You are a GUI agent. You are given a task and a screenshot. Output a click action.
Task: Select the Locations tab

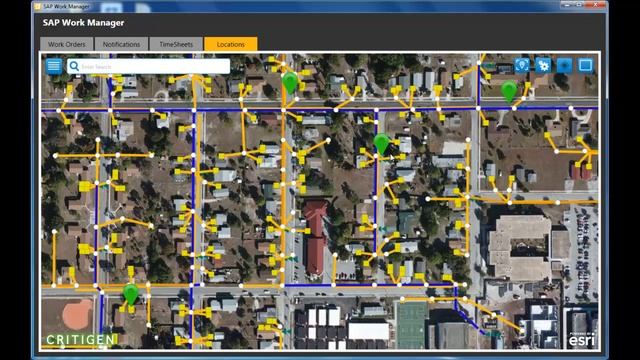point(231,44)
